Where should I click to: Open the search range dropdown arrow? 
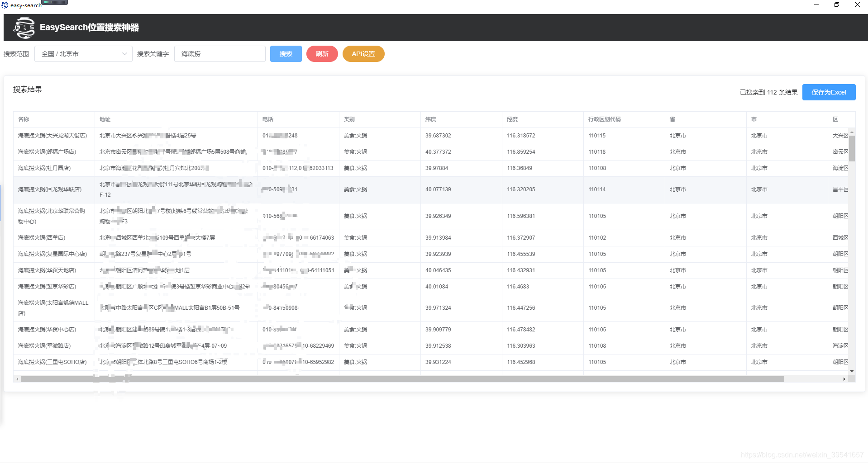124,54
